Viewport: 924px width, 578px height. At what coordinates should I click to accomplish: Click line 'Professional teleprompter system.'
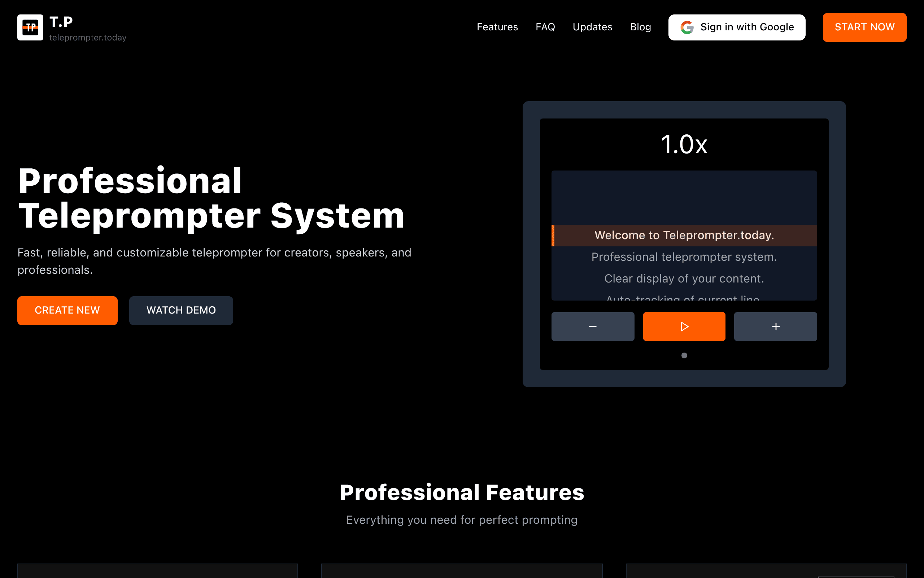tap(684, 257)
